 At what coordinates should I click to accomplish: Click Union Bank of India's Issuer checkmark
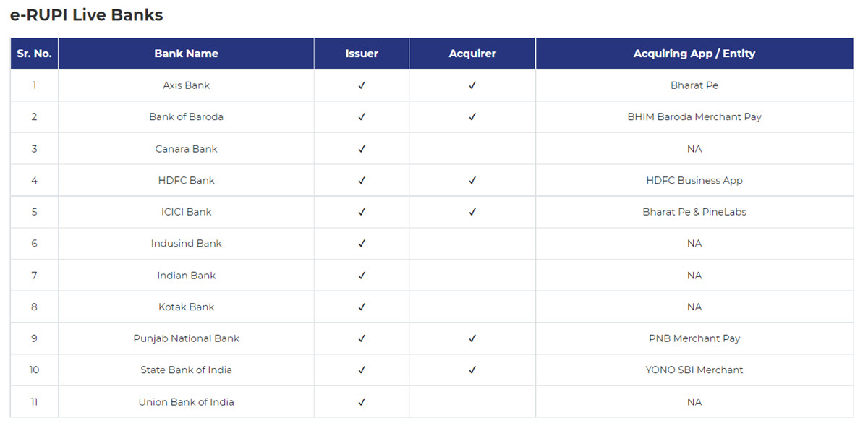click(x=362, y=402)
